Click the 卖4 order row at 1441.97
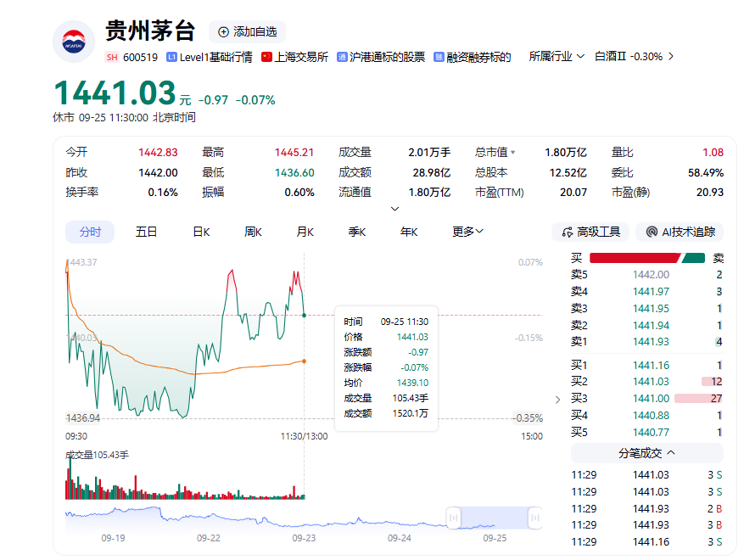 coord(646,291)
